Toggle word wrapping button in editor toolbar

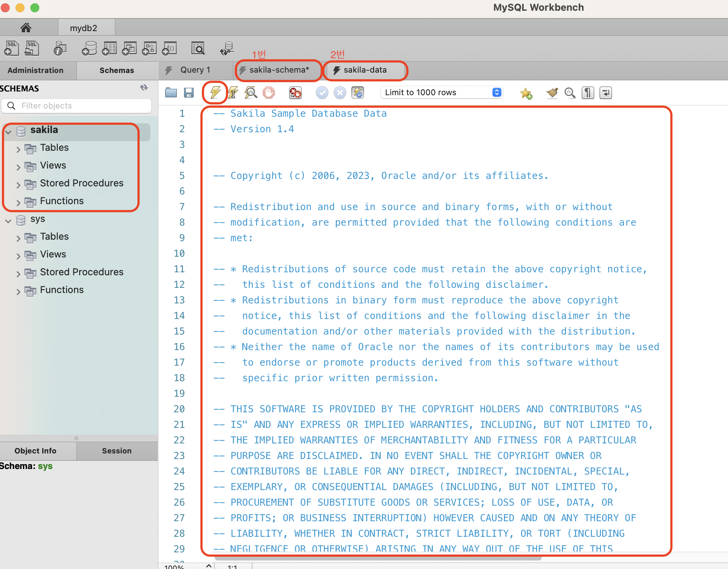pyautogui.click(x=606, y=93)
